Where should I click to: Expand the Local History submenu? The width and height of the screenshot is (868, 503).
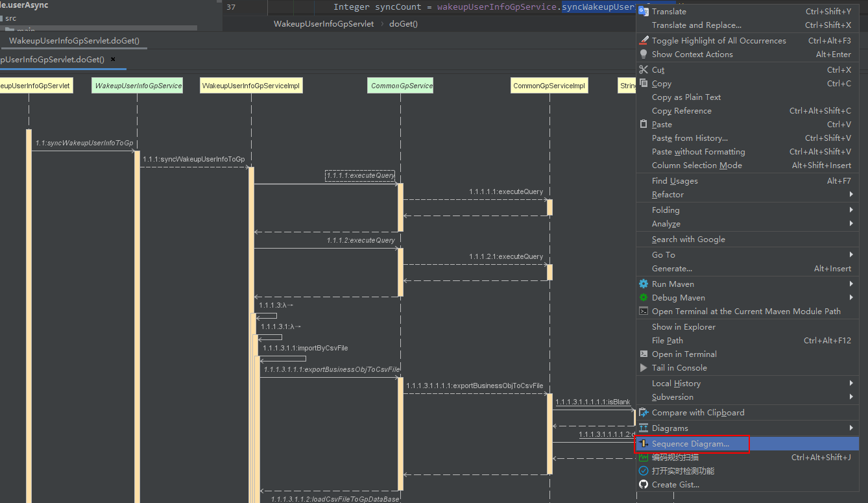coord(675,383)
